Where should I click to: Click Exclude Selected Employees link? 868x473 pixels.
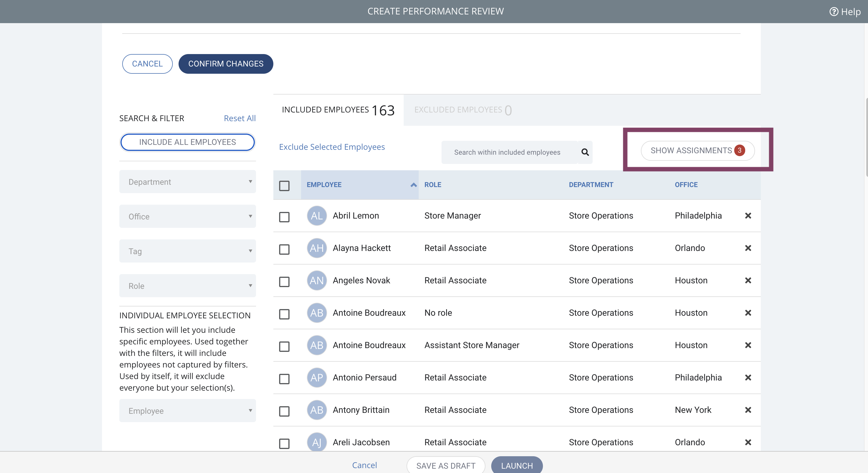click(x=332, y=147)
